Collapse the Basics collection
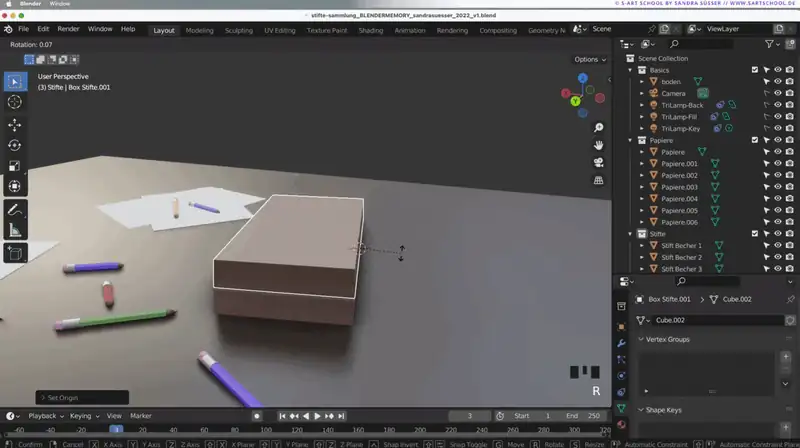Viewport: 800px width, 448px height. [630, 70]
